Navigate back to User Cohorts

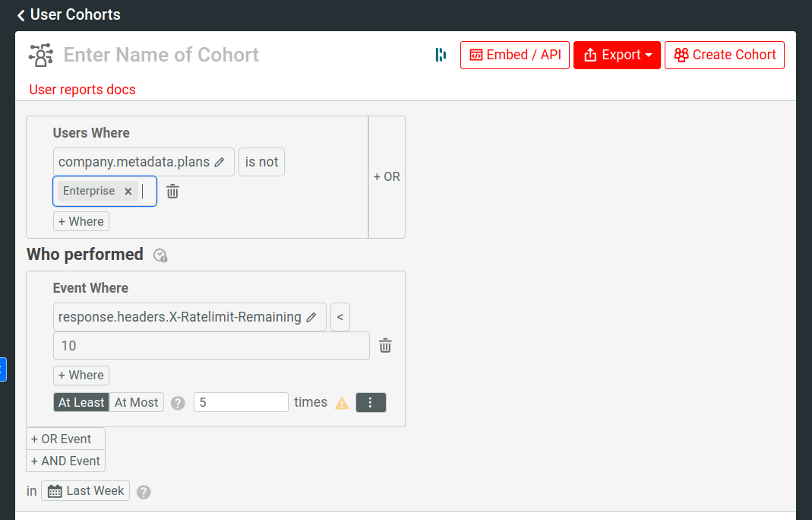pos(68,14)
